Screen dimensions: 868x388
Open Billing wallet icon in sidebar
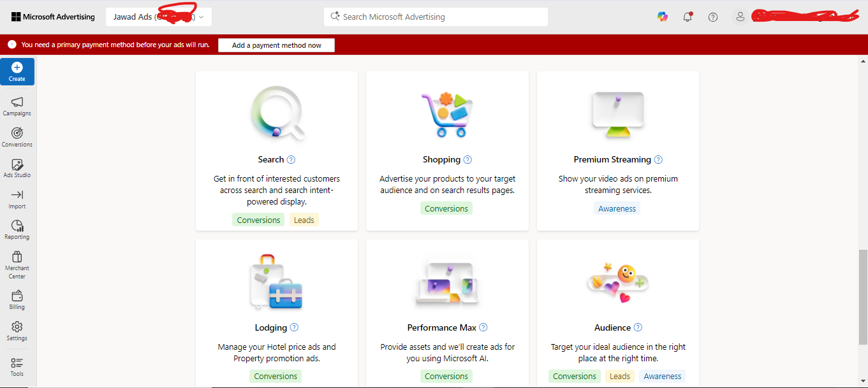[17, 300]
